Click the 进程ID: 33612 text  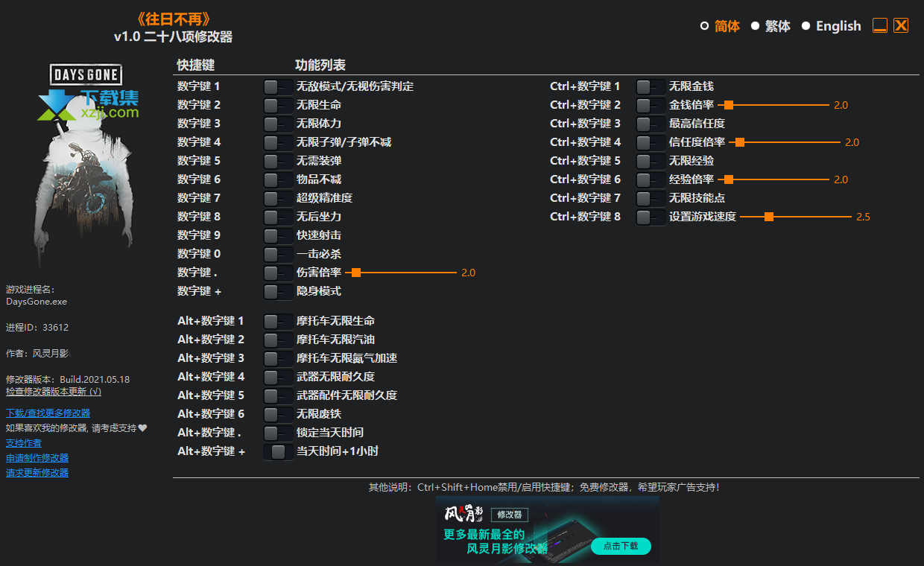[37, 328]
